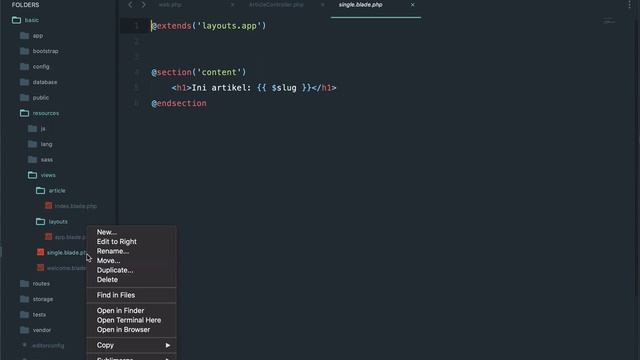Close the web.php tab
The image size is (640, 360).
(x=232, y=5)
